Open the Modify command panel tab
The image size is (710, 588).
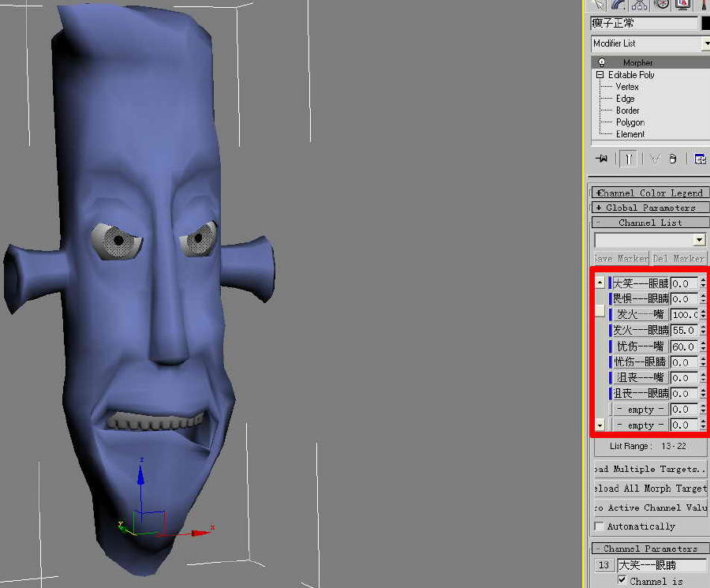617,5
